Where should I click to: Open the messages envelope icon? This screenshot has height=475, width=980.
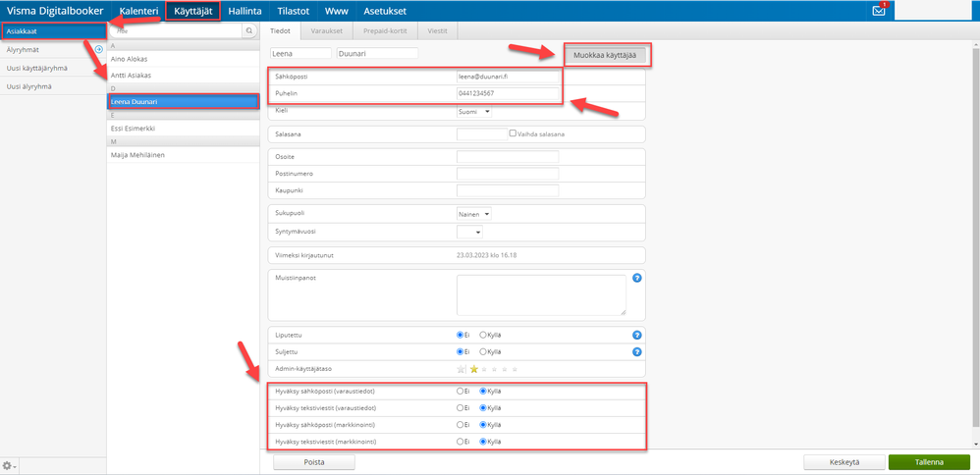[879, 11]
